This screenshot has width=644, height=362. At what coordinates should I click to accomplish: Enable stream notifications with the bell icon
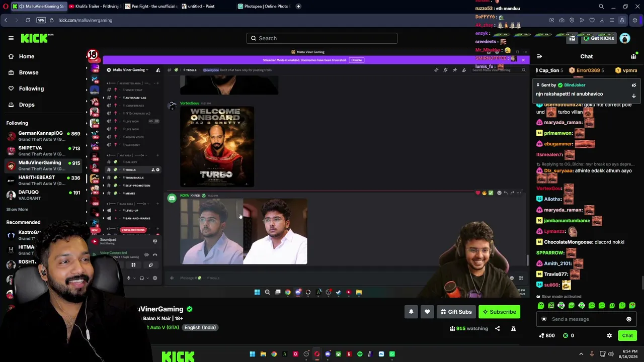tap(411, 312)
